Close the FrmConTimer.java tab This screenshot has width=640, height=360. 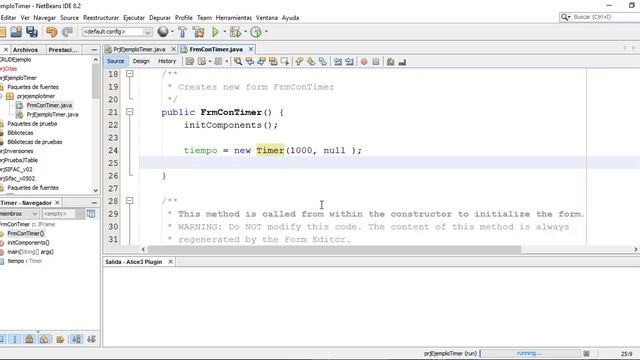[x=251, y=49]
